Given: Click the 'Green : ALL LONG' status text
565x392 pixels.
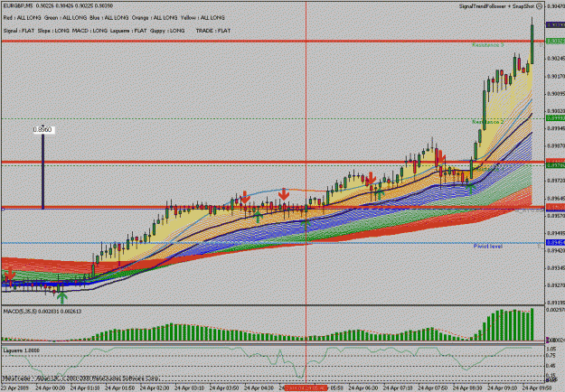Looking at the screenshot, I should [x=66, y=18].
